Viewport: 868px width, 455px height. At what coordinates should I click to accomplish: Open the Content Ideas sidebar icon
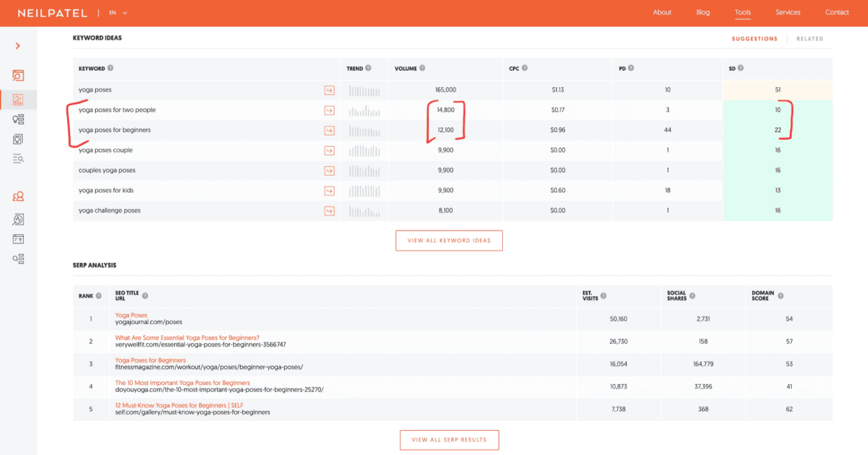18,139
